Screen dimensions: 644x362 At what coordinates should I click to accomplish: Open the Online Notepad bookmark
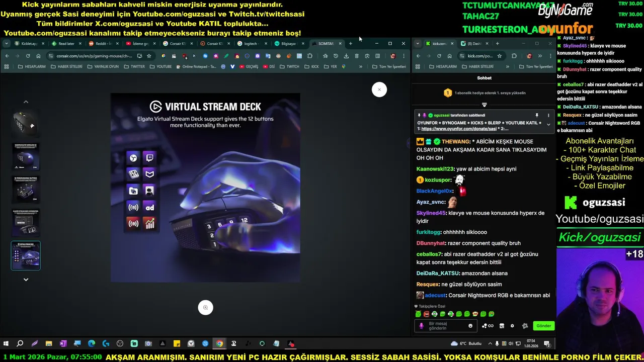click(196, 66)
